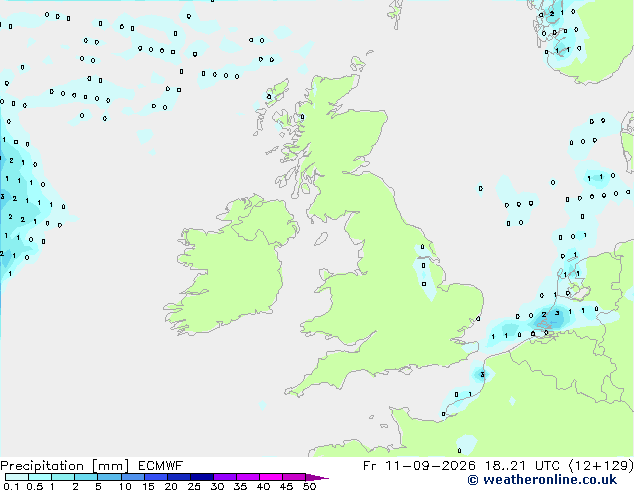The image size is (634, 490).
Task: Click the Isle of Man outline
Action: click(x=321, y=239)
